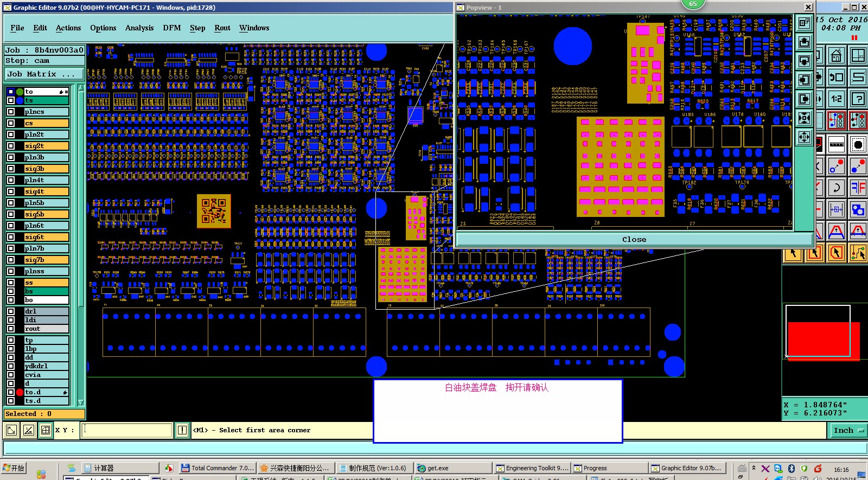Open the Job Matrix button

(44, 74)
